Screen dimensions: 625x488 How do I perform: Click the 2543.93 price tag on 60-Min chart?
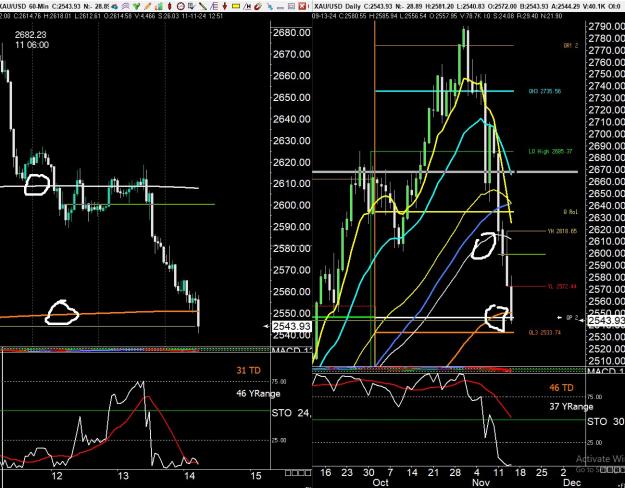(291, 326)
